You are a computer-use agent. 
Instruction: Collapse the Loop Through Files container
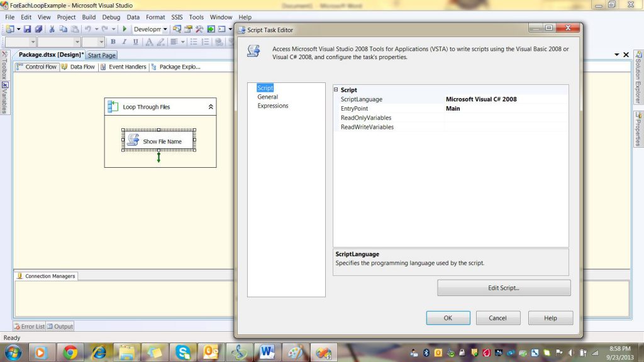tap(211, 107)
